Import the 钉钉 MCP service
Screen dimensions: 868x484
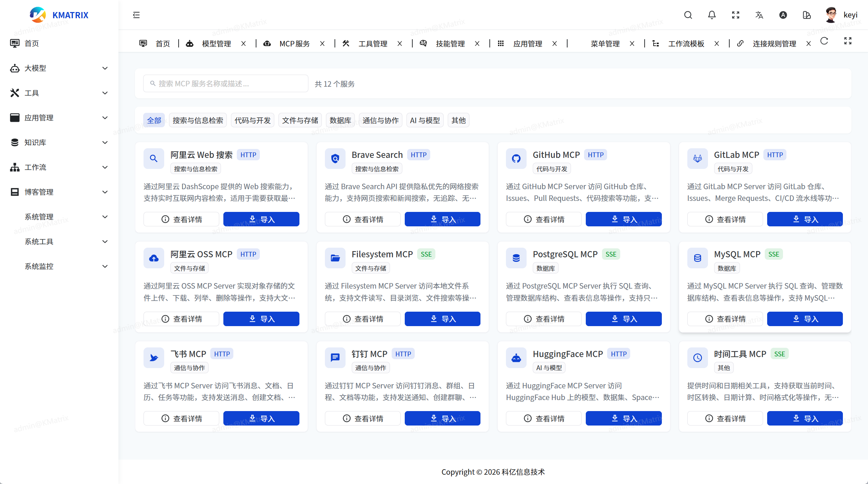(x=443, y=418)
